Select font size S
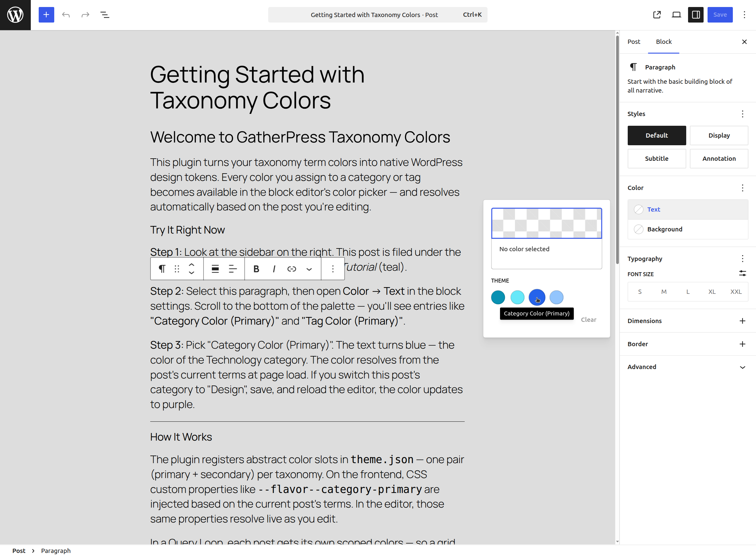756x556 pixels. [x=640, y=292]
